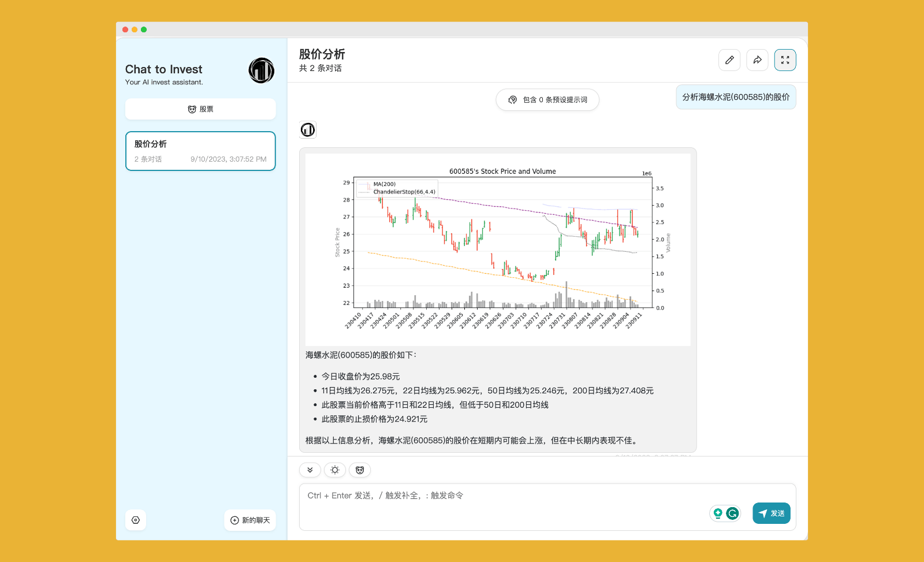
Task: Click the summary sentence starting 根据以上信息分析
Action: 472,441
